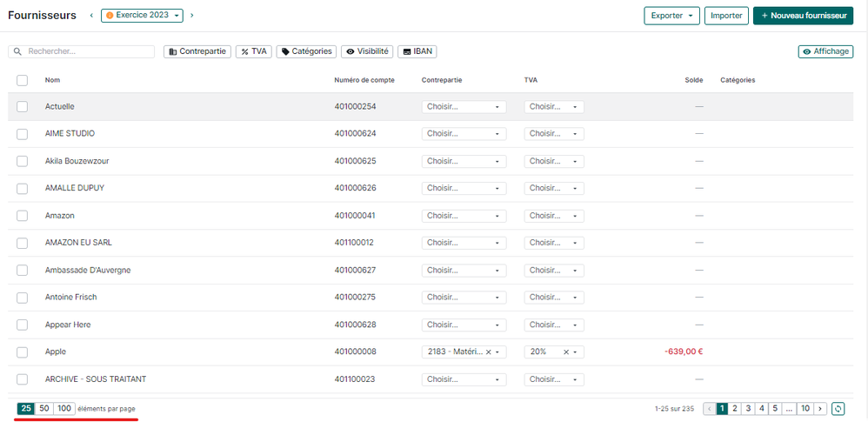Screen dimensions: 868x422
Task: Click the refresh icon beside pagination
Action: (x=838, y=408)
